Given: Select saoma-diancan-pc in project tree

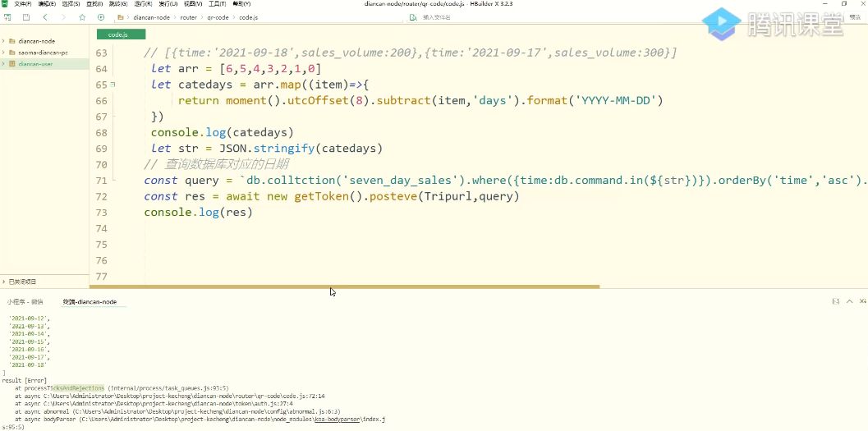Looking at the screenshot, I should pyautogui.click(x=44, y=53).
